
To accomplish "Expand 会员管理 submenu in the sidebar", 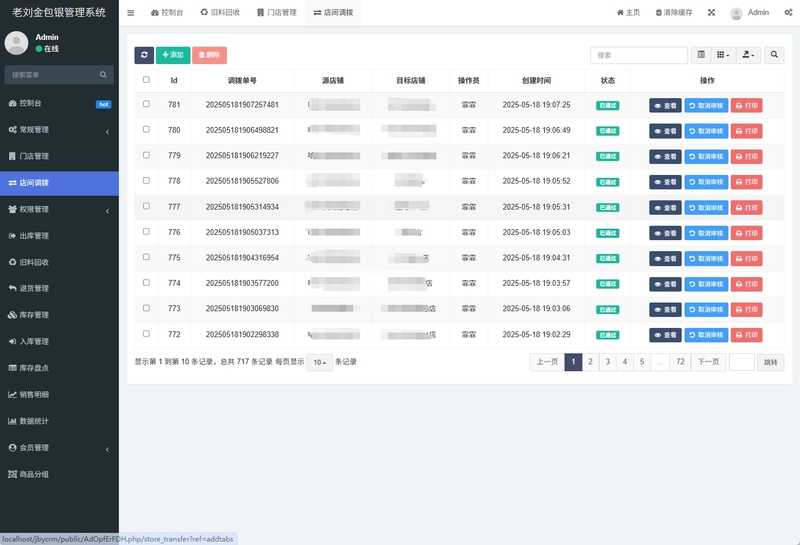I will [59, 448].
